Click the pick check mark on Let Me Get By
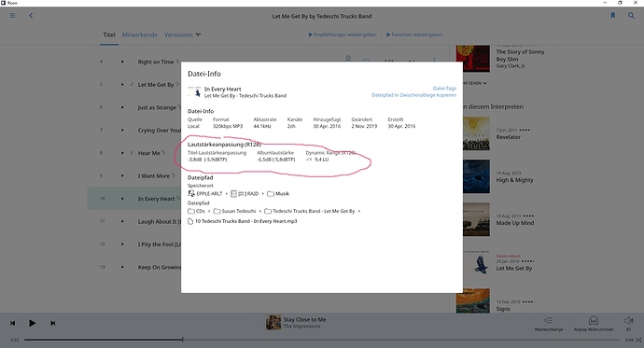Image resolution: width=644 pixels, height=348 pixels. tap(132, 85)
